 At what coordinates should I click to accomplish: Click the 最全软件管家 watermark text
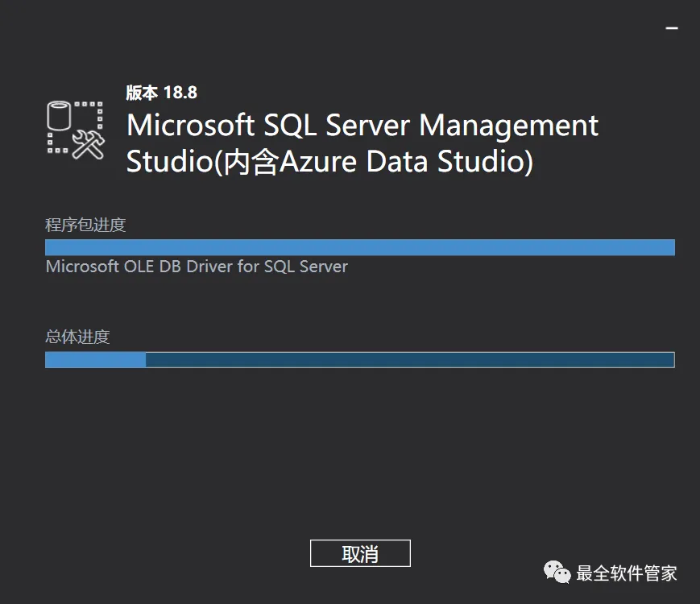(627, 573)
